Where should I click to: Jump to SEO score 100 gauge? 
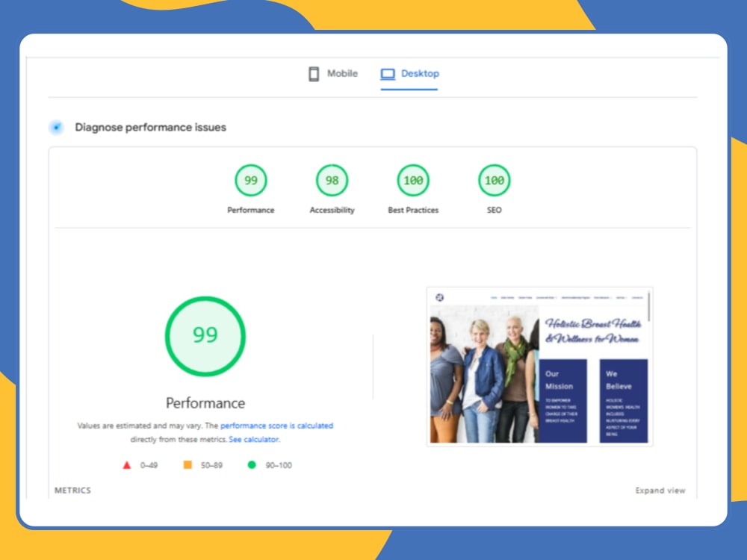click(x=494, y=180)
